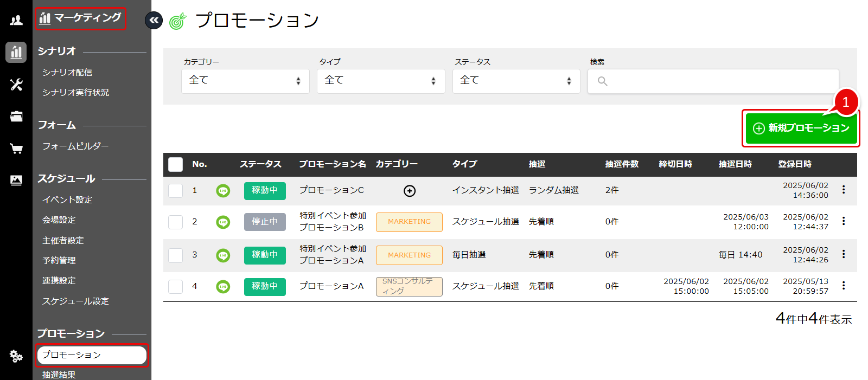Viewport: 868px width, 380px height.
Task: Open the タイプ dropdown filter
Action: [x=381, y=81]
